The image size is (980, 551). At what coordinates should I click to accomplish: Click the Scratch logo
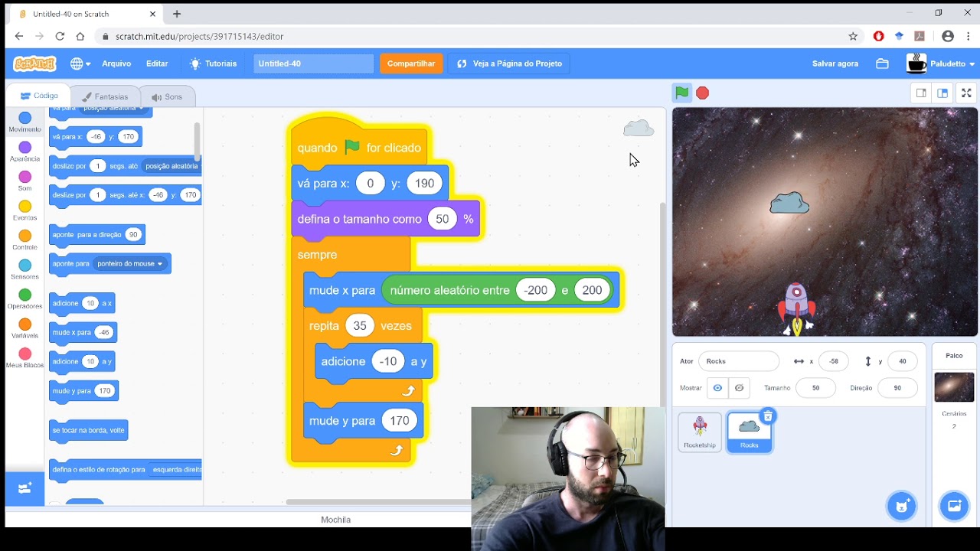pos(34,64)
